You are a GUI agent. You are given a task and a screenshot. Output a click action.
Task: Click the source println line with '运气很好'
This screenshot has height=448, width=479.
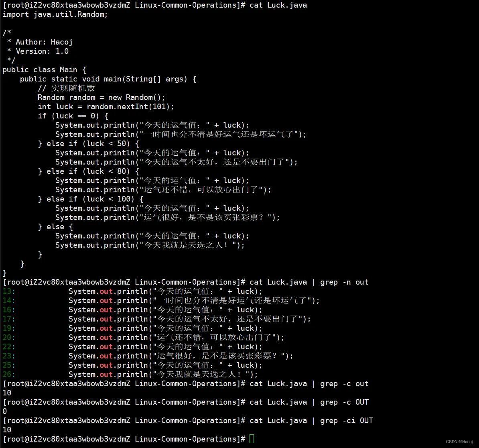coord(167,218)
